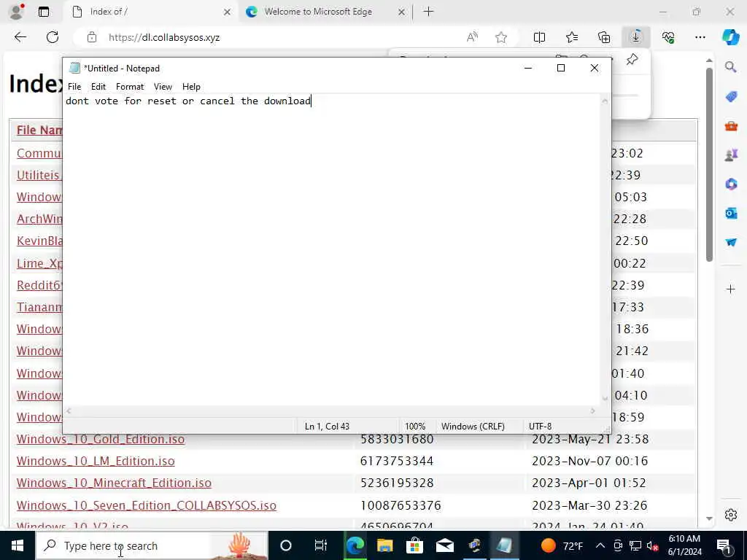Viewport: 747px width, 560px height.
Task: Open File Explorer from taskbar
Action: coord(385,545)
